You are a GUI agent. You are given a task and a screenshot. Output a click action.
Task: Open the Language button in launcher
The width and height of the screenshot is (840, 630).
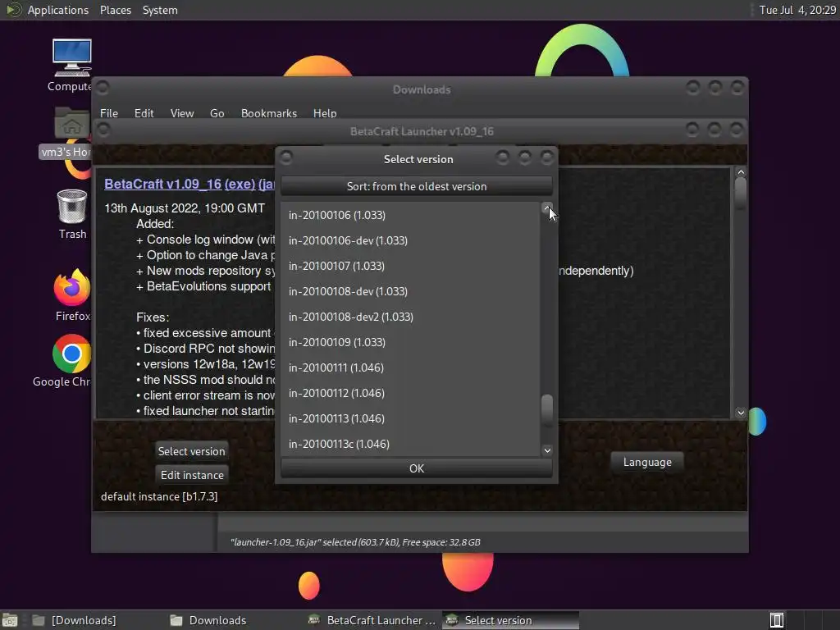647,462
